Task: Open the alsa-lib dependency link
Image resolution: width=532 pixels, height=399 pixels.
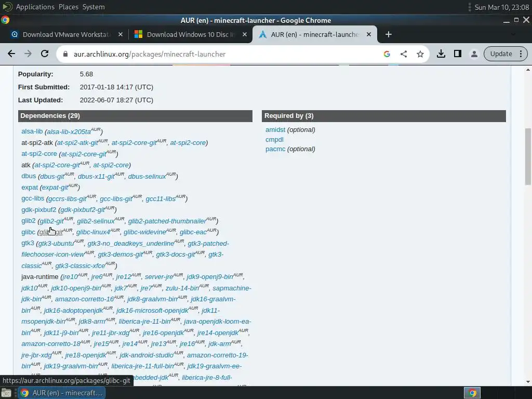Action: tap(32, 131)
